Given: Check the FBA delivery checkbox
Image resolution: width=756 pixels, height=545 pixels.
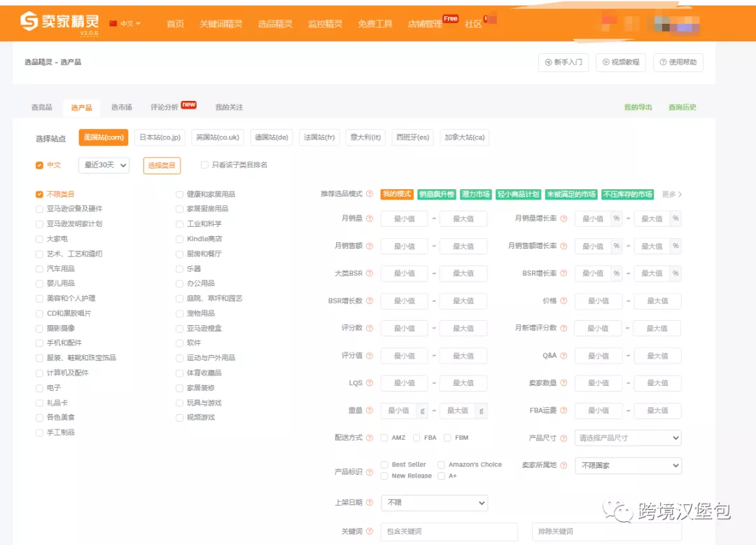Looking at the screenshot, I should [416, 438].
